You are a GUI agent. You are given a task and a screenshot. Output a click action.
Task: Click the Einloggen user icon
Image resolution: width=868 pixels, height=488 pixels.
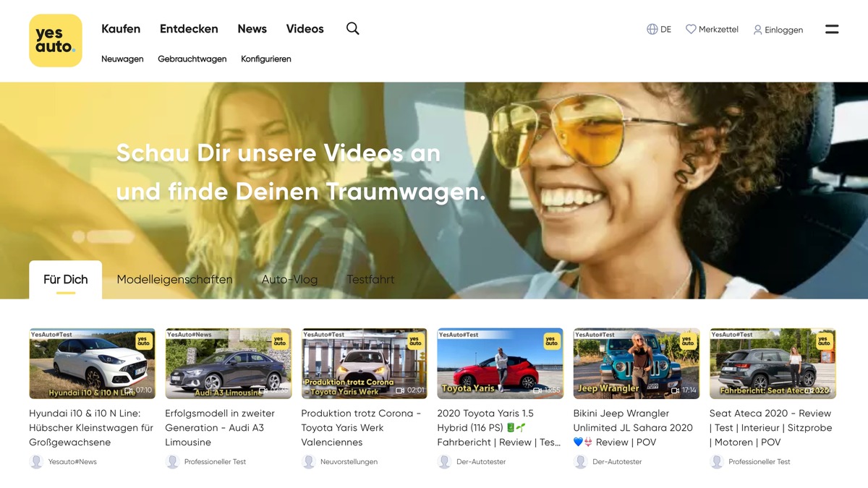click(x=757, y=30)
